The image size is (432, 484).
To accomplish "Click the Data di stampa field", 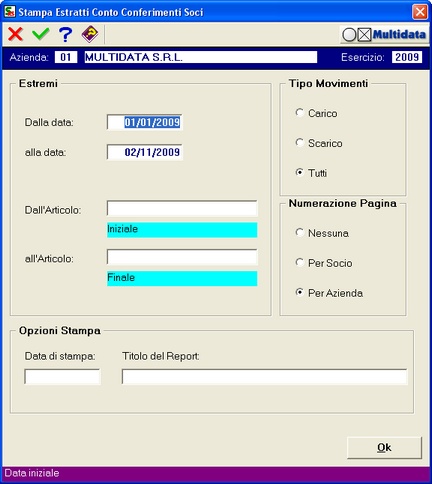I will pos(62,377).
